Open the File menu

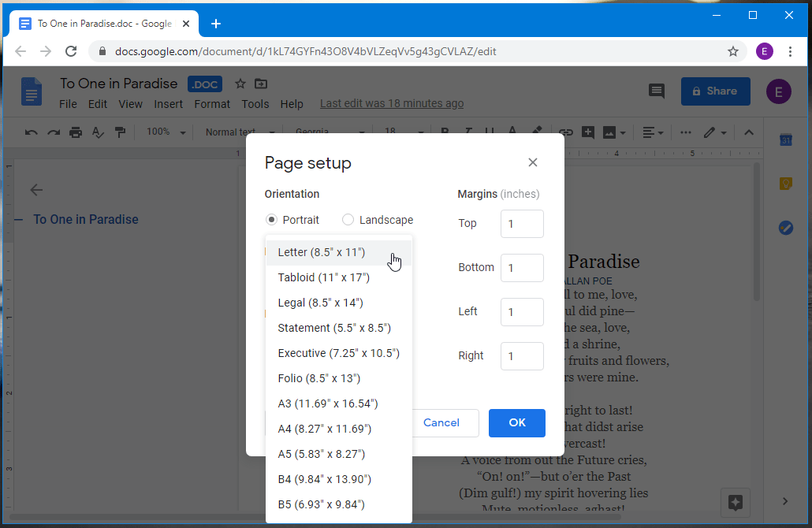(68, 104)
